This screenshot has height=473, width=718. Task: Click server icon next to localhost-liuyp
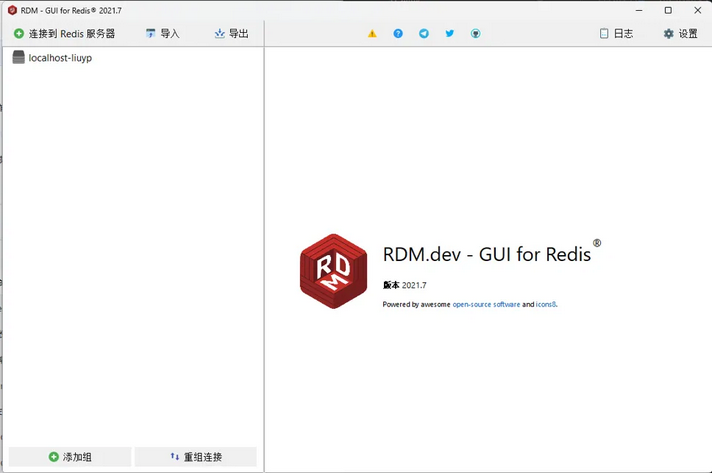click(x=18, y=57)
